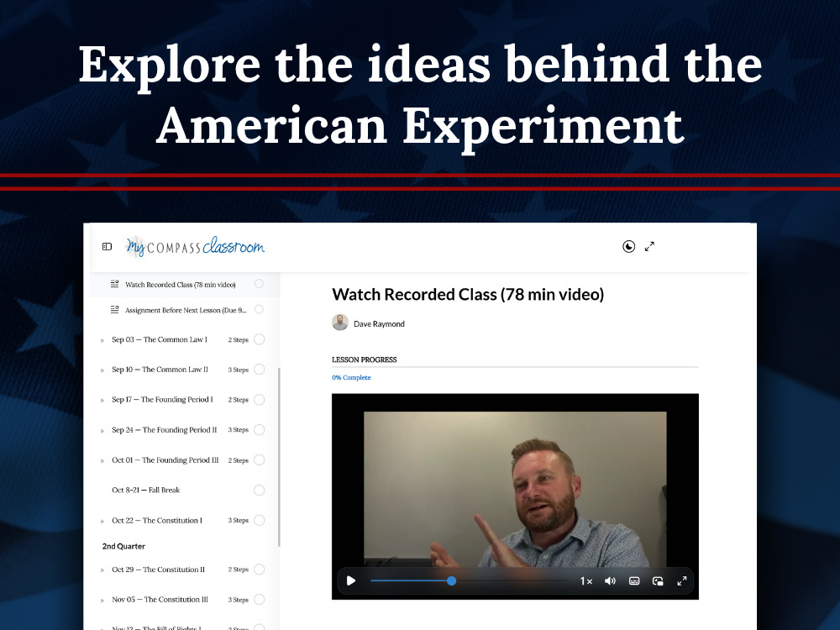This screenshot has width=840, height=630.
Task: Open Oct 22 — The Constitution I
Action: pyautogui.click(x=157, y=521)
